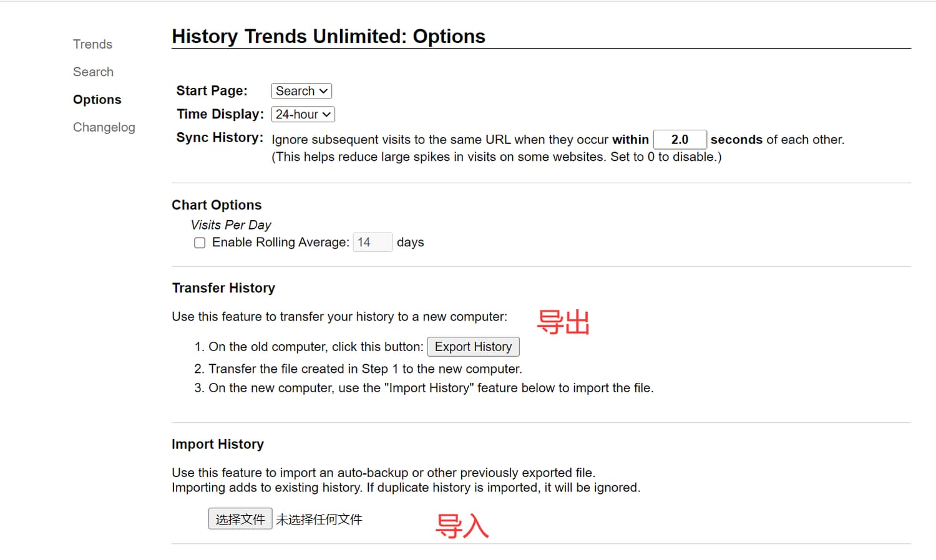Click the Transfer History section heading

(x=223, y=288)
